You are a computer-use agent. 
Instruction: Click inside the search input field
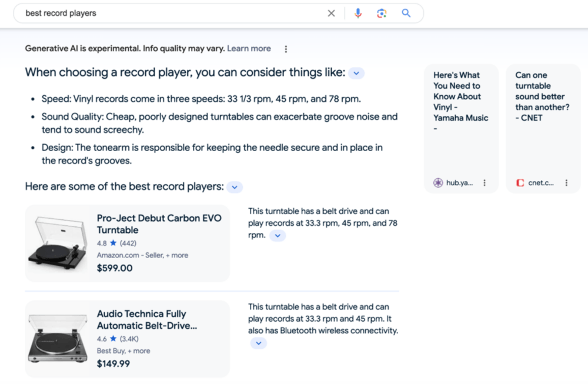pos(118,13)
